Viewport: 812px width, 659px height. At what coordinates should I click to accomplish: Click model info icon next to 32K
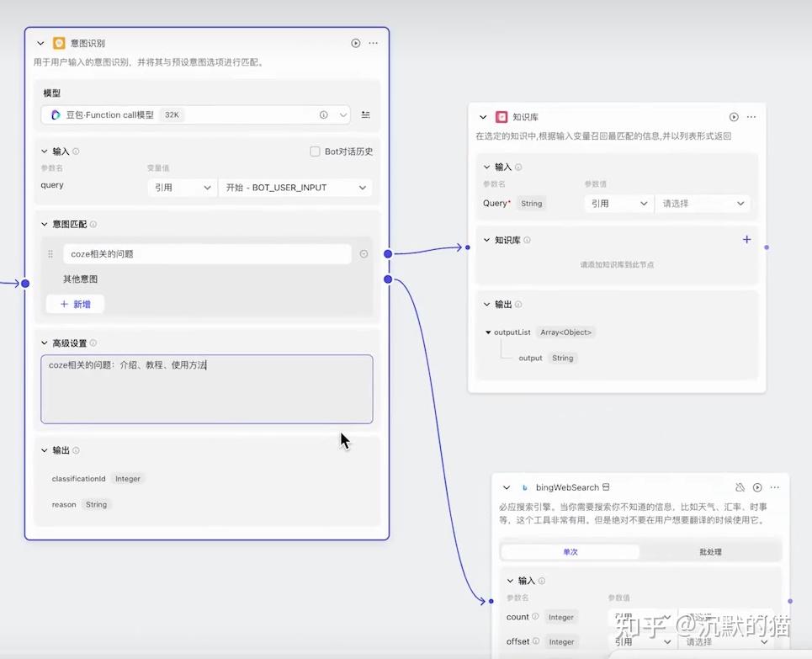(x=324, y=115)
